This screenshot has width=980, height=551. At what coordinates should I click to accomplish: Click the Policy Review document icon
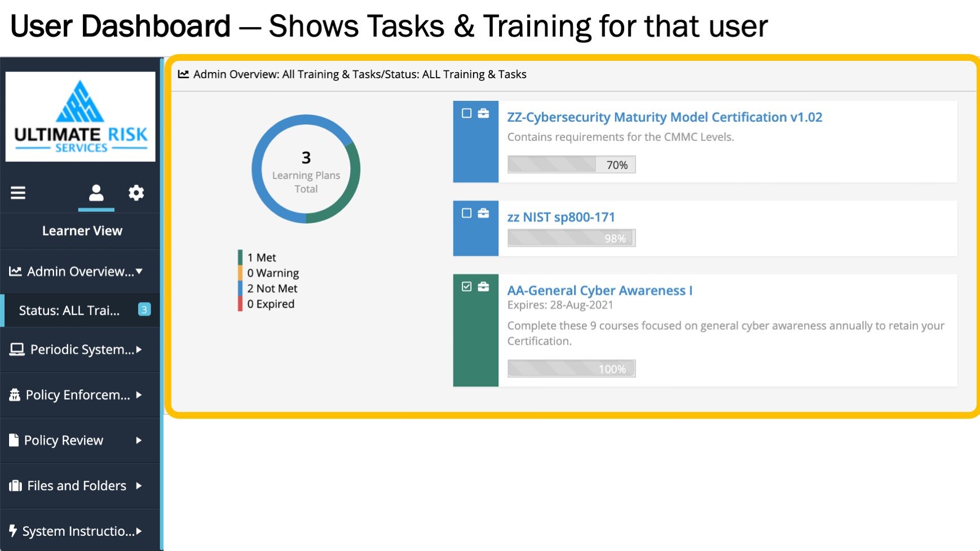pyautogui.click(x=14, y=440)
